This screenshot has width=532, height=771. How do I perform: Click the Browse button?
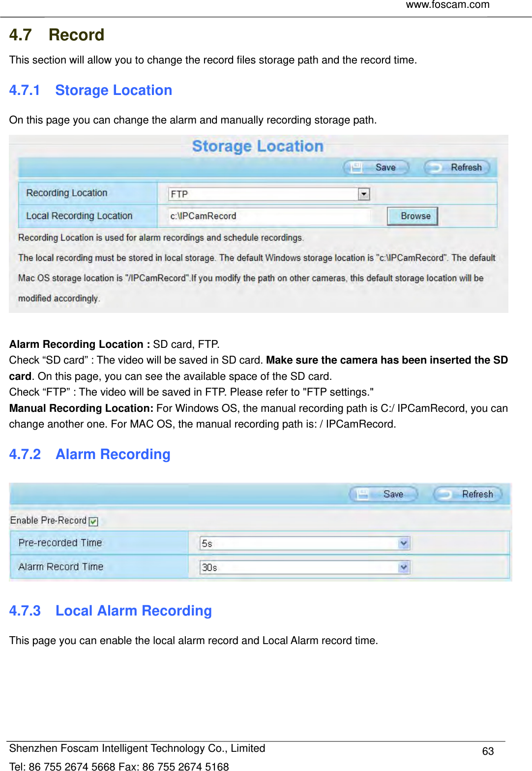(412, 216)
